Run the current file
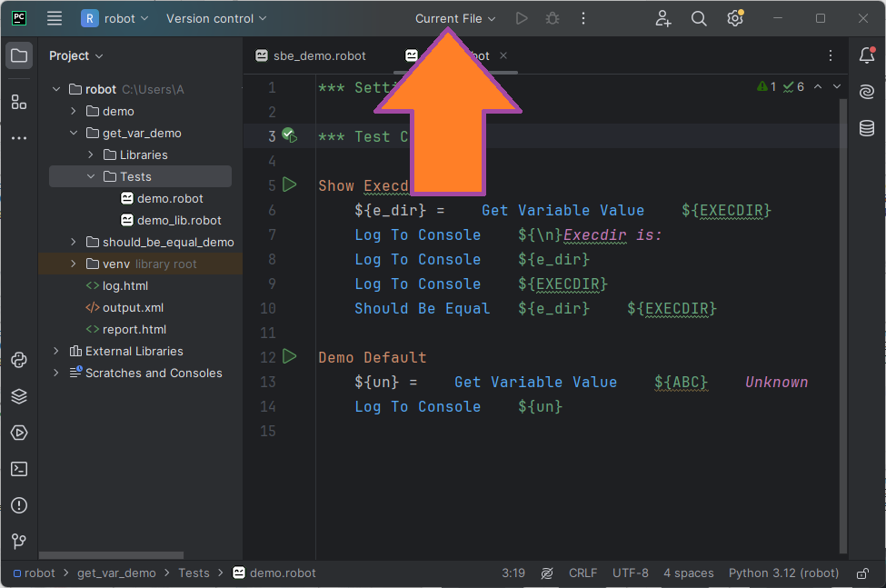This screenshot has height=588, width=886. (x=522, y=19)
